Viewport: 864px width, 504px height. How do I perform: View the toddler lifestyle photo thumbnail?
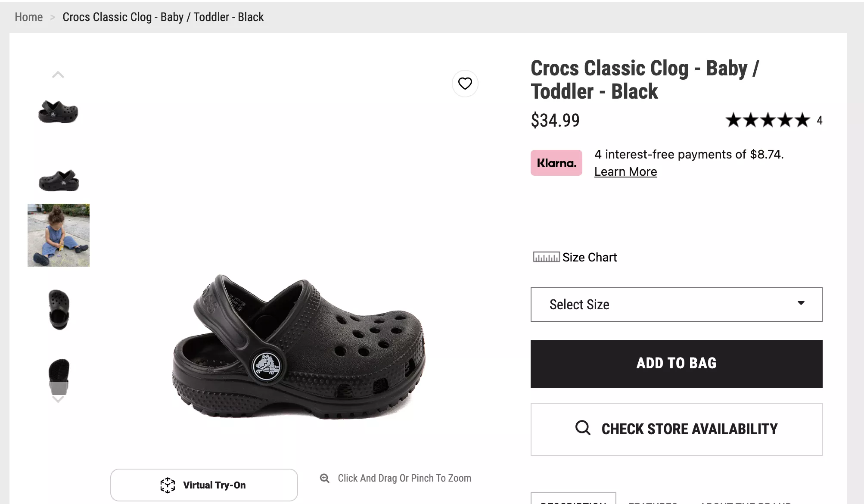(59, 235)
